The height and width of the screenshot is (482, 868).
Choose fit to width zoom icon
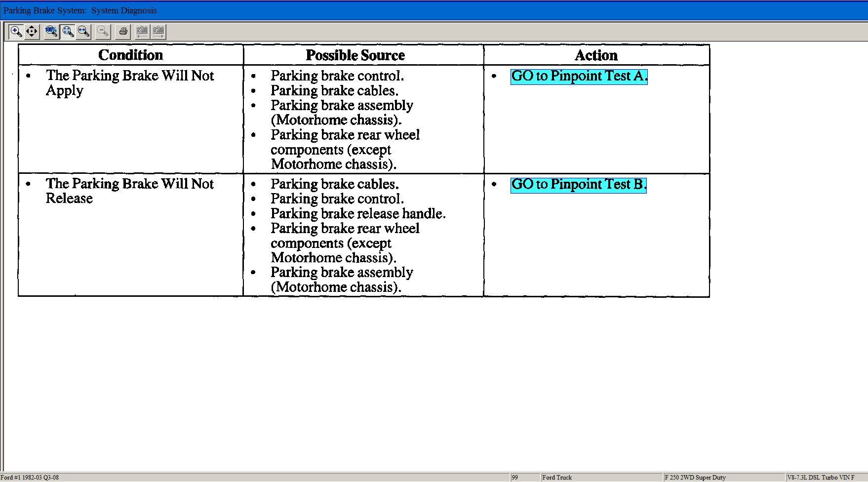pos(83,32)
